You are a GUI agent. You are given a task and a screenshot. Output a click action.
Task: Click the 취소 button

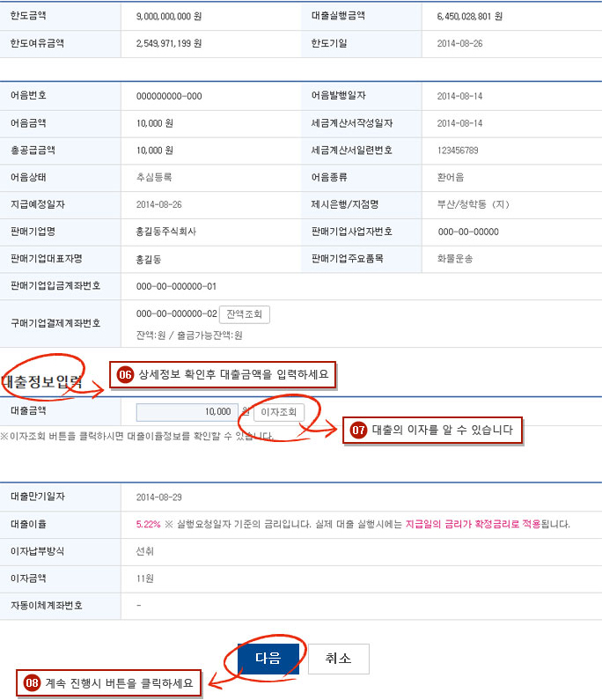(338, 659)
